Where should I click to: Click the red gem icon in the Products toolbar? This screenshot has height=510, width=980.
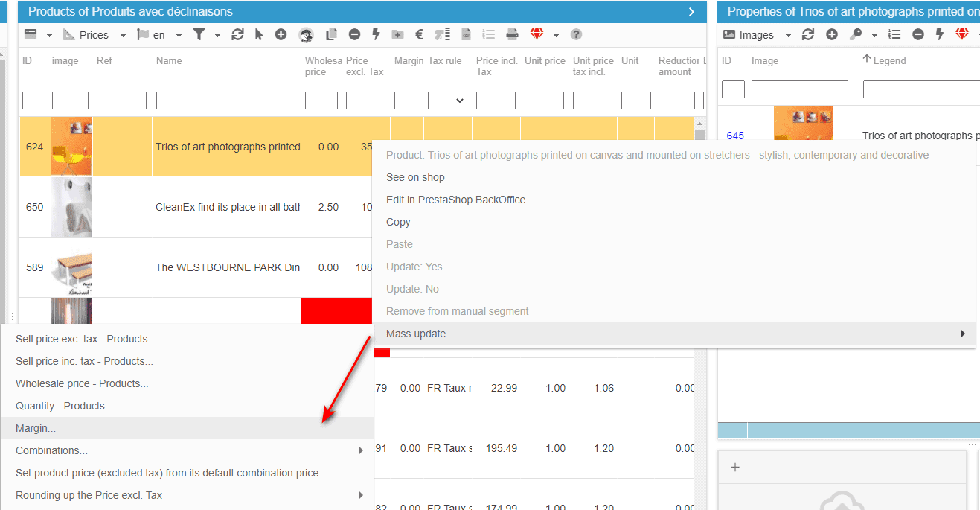(537, 35)
